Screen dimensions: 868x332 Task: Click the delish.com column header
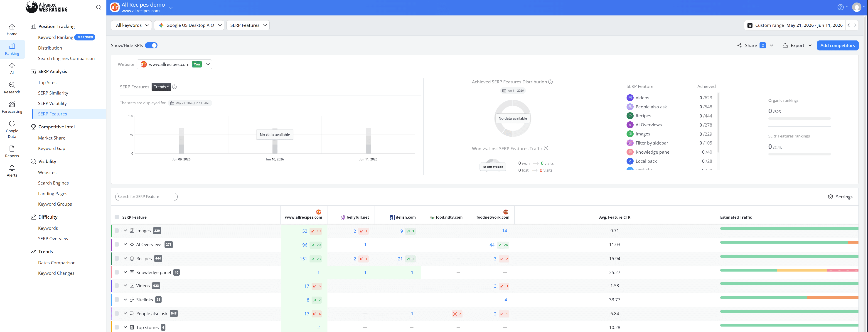tap(403, 217)
